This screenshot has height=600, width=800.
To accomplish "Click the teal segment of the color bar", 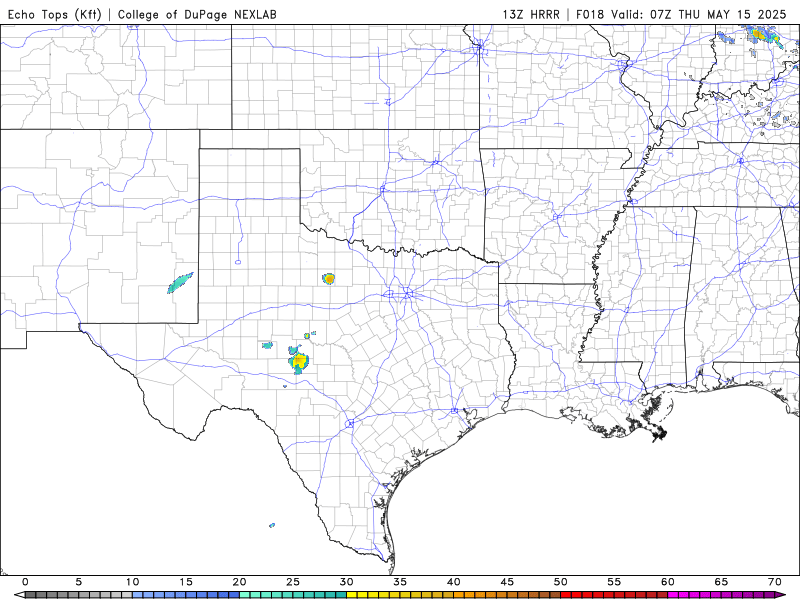I will pos(293,595).
